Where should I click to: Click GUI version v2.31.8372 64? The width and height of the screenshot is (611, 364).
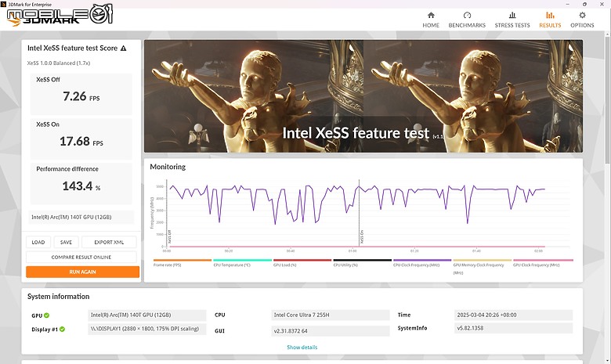point(331,331)
